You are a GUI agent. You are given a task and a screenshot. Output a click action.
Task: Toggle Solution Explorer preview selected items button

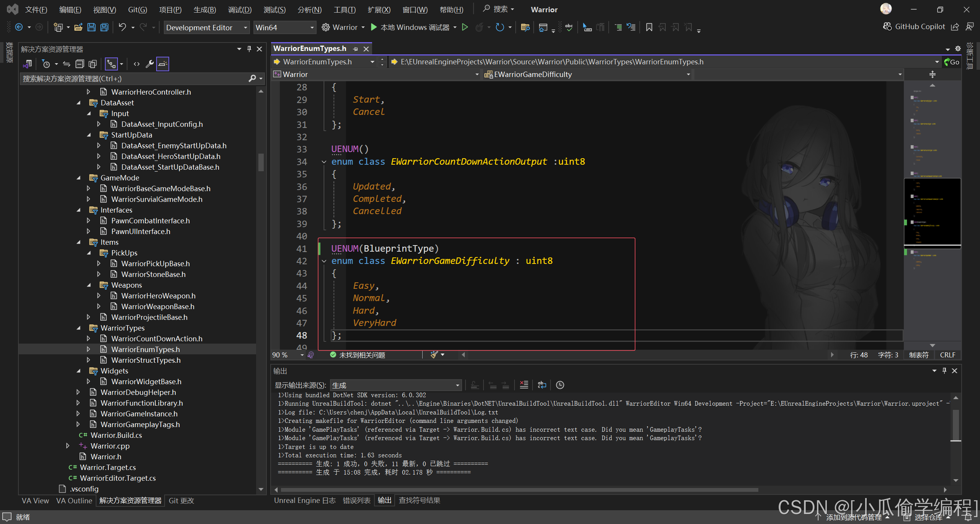click(x=163, y=64)
